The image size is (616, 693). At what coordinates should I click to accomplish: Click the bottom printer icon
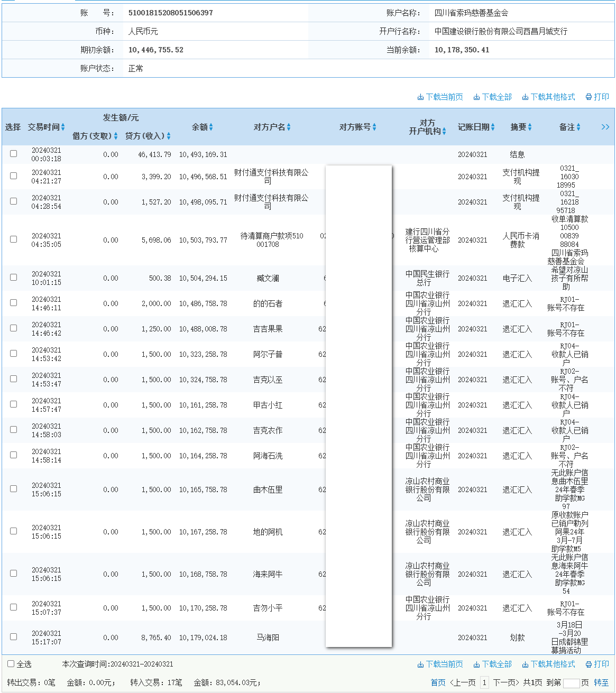(589, 664)
